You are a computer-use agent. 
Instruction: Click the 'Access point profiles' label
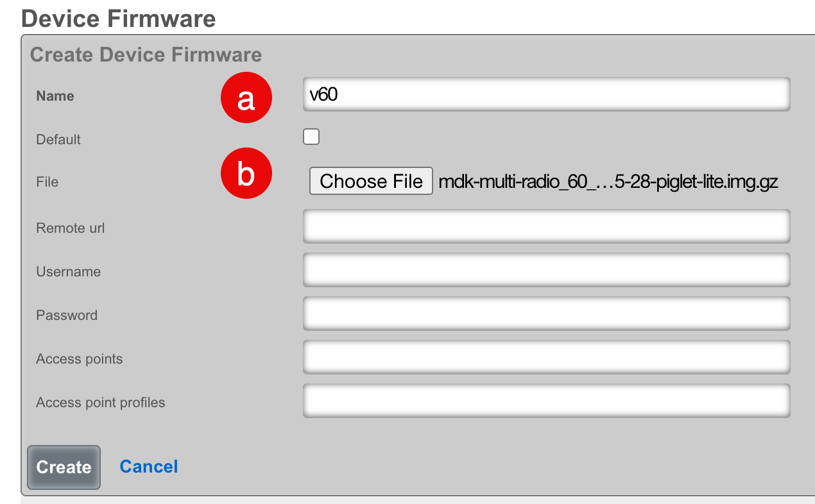click(101, 403)
